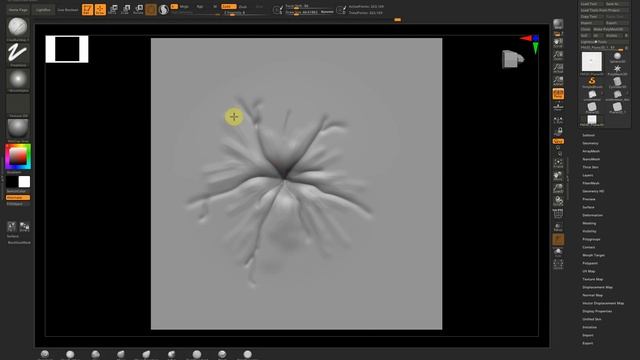Expand the Displacement Map subpalette
Screen dimensions: 640x360
(597, 287)
